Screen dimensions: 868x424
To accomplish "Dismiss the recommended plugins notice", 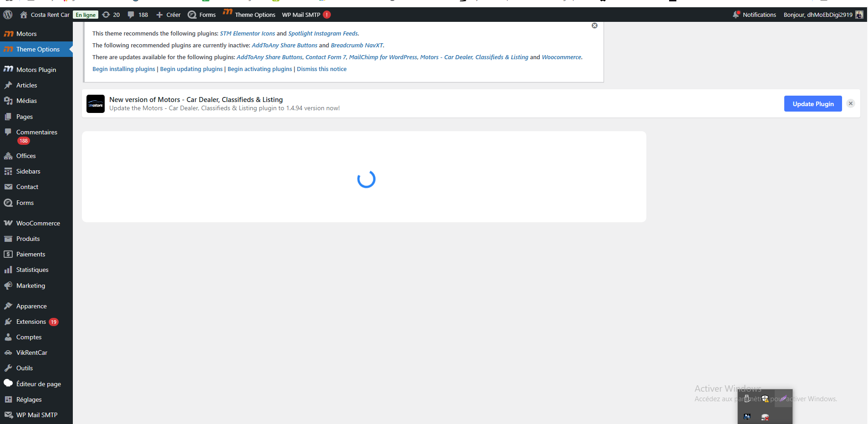I will pos(594,26).
